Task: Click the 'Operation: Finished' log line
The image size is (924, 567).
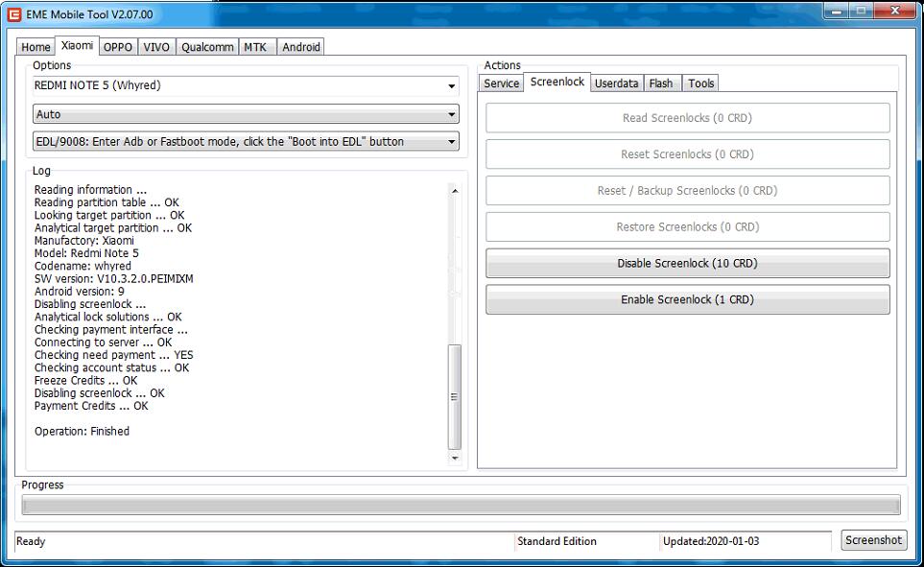Action: pyautogui.click(x=82, y=432)
